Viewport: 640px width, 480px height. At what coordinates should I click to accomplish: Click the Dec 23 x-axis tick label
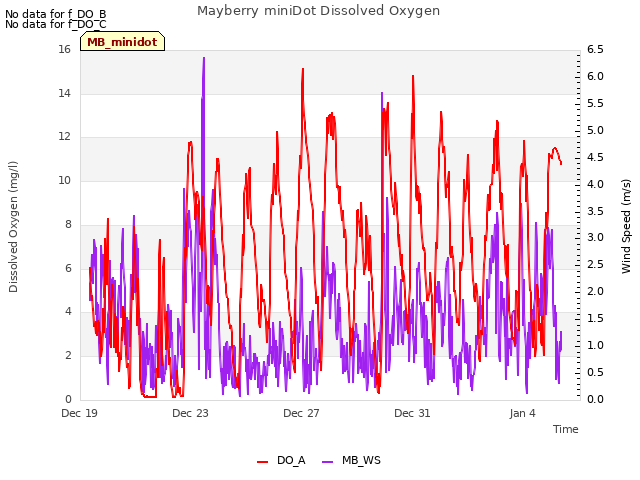point(190,413)
